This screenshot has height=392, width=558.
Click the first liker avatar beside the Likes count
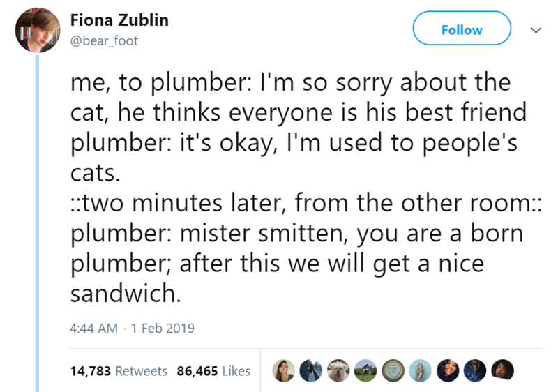click(x=283, y=370)
